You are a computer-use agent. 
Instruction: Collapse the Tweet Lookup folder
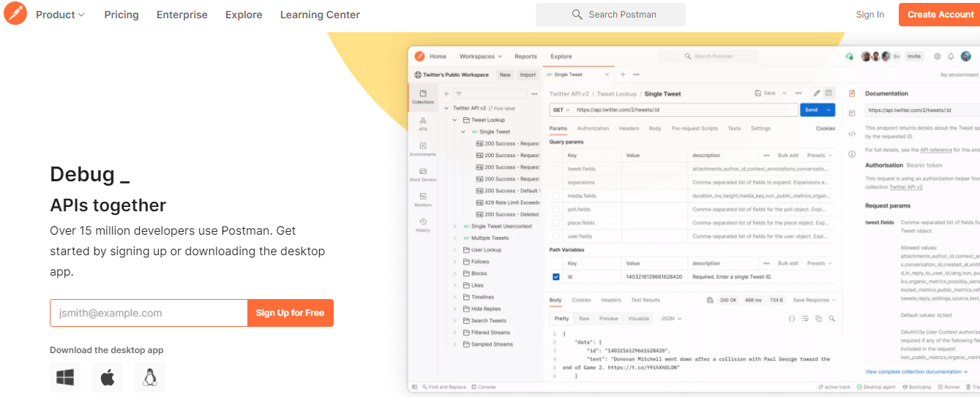[x=455, y=120]
